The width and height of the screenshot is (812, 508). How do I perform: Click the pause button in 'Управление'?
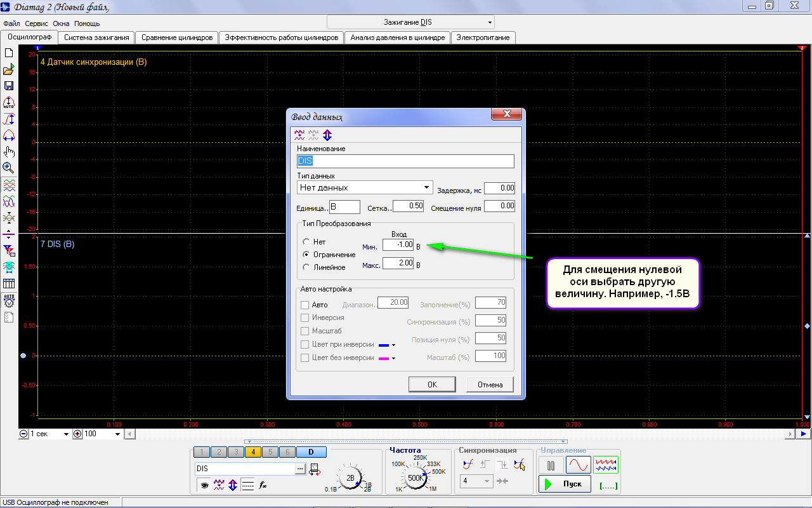click(551, 465)
